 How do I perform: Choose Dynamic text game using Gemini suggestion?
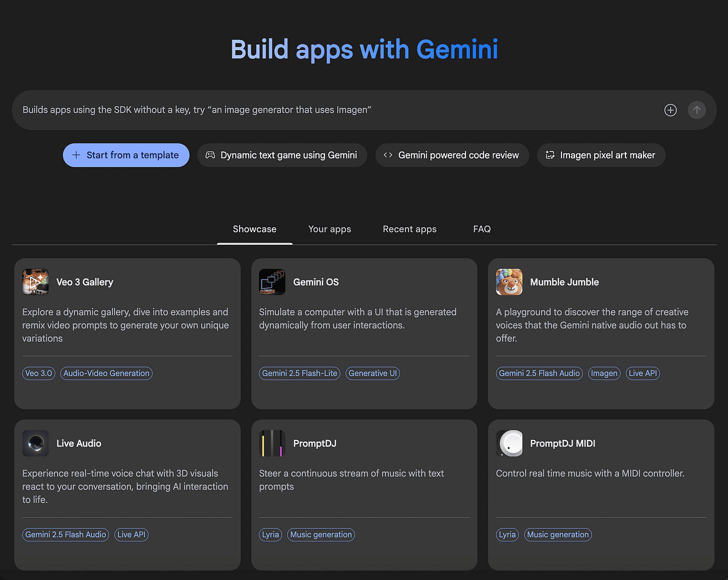tap(282, 155)
